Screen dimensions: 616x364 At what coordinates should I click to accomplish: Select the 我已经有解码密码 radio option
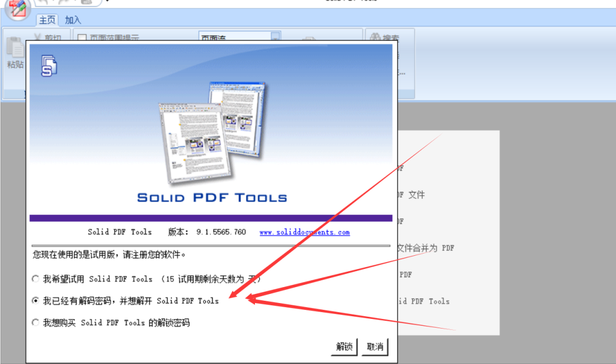[x=35, y=300]
